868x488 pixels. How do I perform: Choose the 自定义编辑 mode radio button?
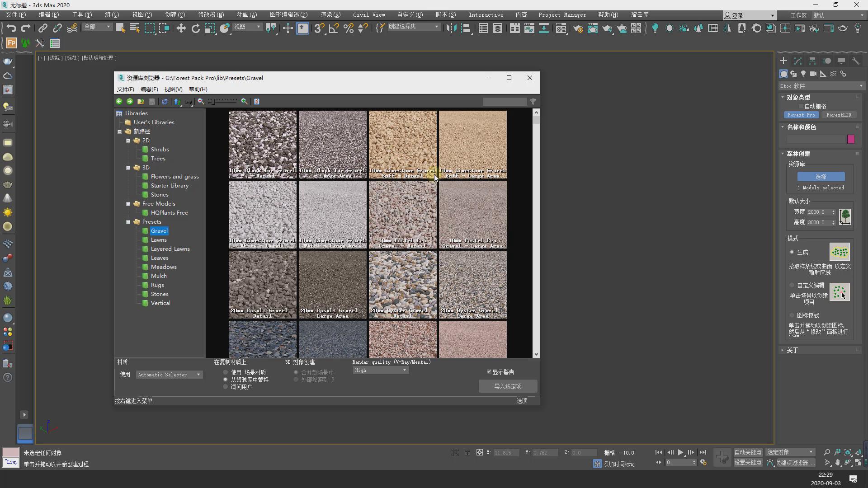coord(792,285)
